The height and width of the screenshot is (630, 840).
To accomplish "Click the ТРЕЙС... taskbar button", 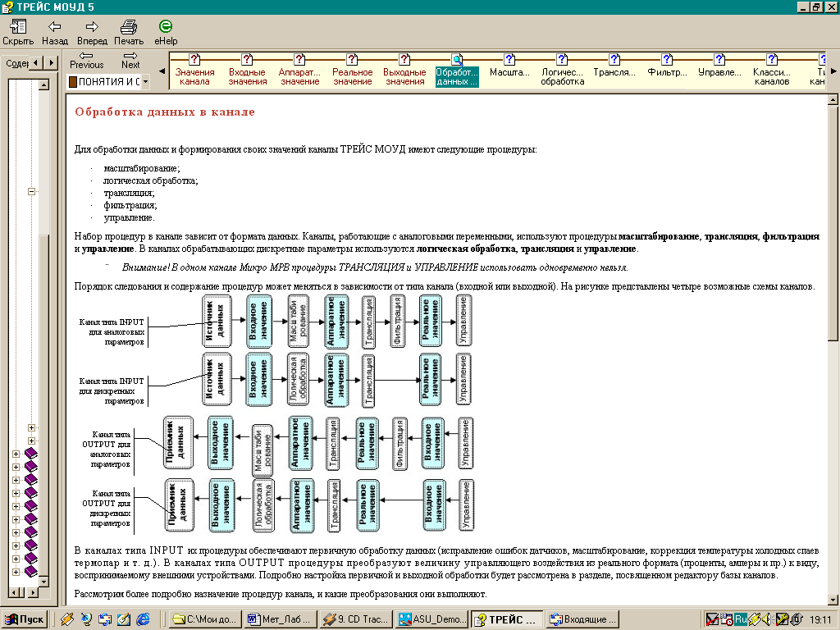I will (507, 619).
